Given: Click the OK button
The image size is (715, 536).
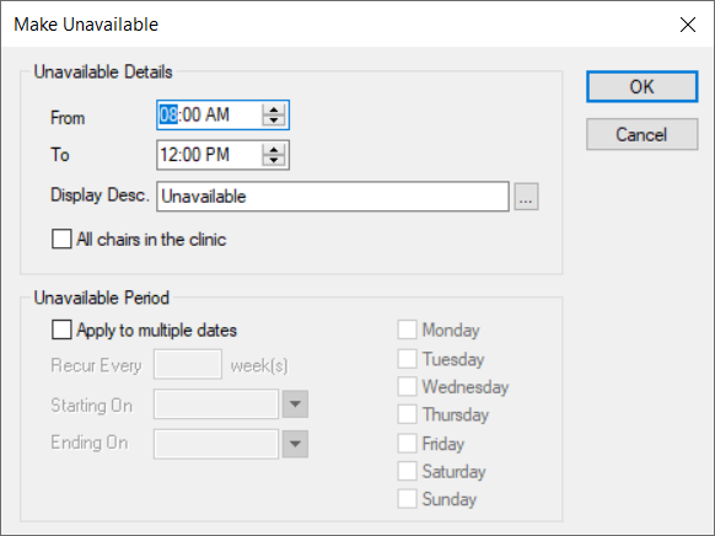Looking at the screenshot, I should 641,87.
